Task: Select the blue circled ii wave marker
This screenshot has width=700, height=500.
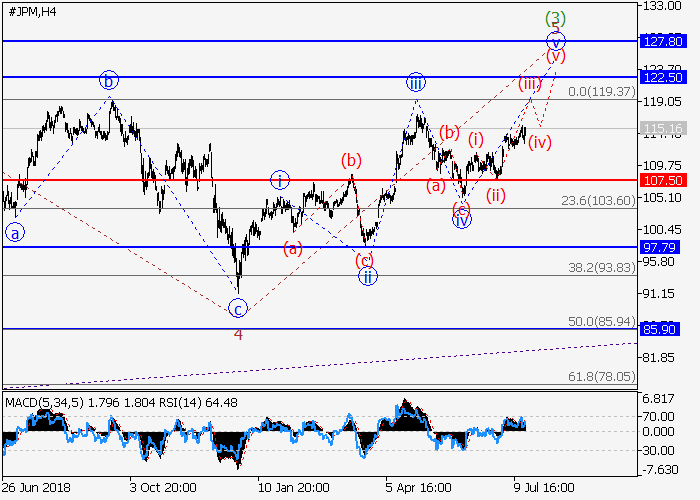Action: click(368, 276)
